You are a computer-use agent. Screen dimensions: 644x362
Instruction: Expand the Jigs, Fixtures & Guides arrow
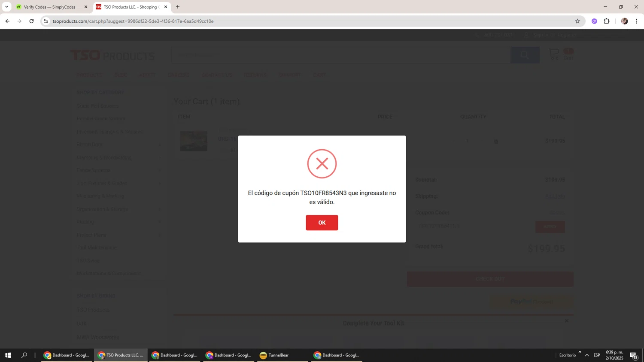pos(160,183)
